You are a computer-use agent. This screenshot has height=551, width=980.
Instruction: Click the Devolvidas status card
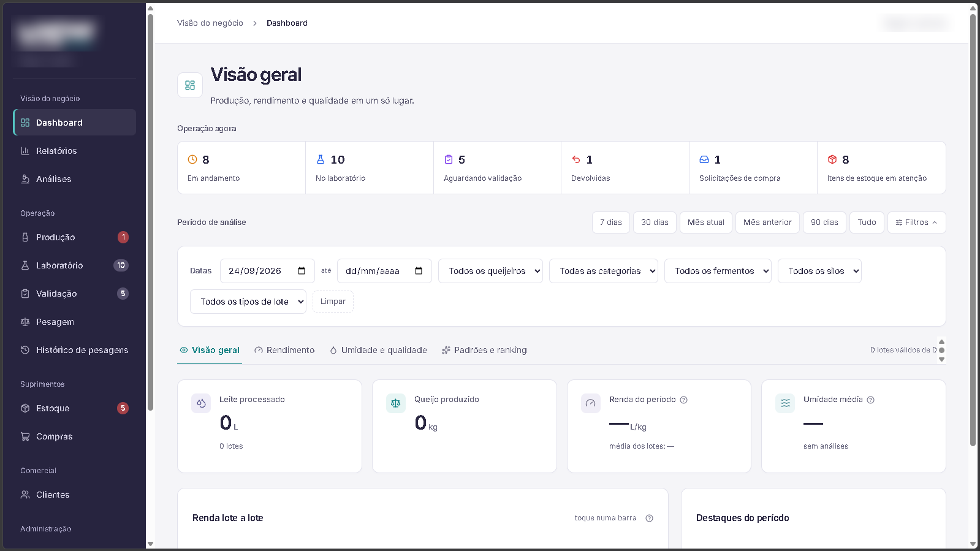coord(625,168)
